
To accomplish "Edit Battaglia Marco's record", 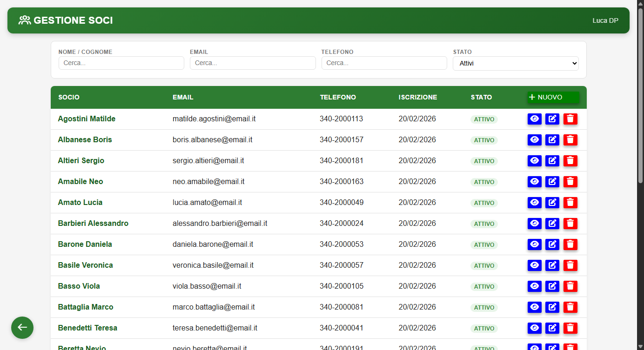I will 552,307.
